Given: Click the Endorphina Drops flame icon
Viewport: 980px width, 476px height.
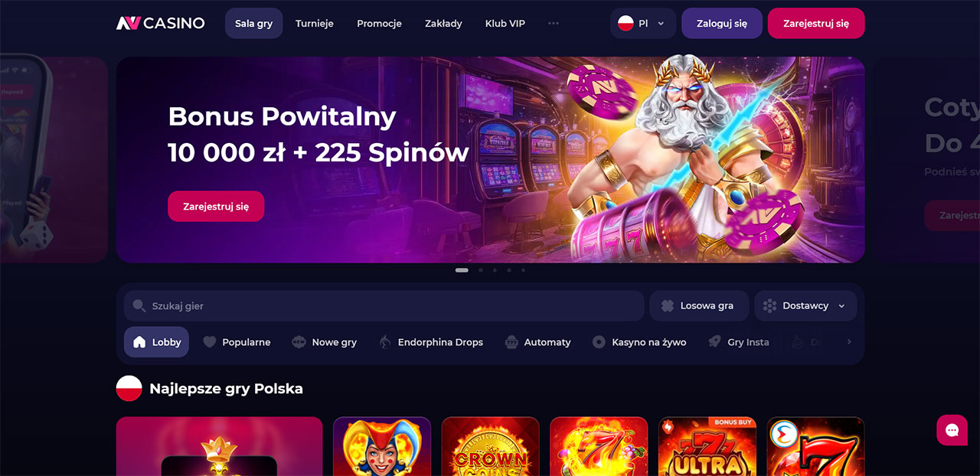Looking at the screenshot, I should (x=385, y=342).
